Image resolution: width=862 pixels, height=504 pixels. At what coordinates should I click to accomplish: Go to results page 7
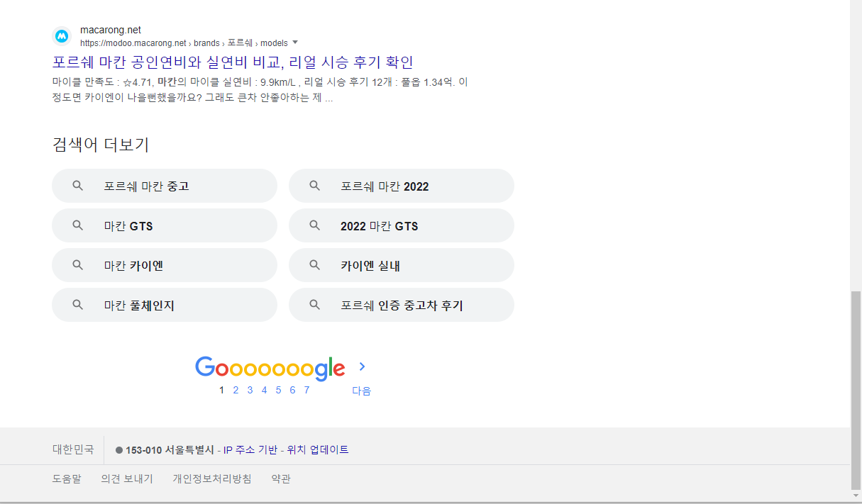pos(306,390)
